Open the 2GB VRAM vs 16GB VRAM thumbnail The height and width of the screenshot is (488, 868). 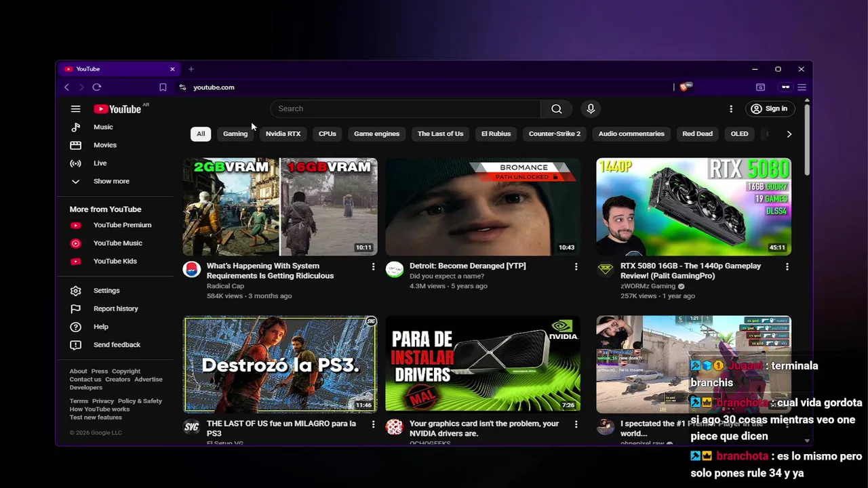pyautogui.click(x=280, y=207)
